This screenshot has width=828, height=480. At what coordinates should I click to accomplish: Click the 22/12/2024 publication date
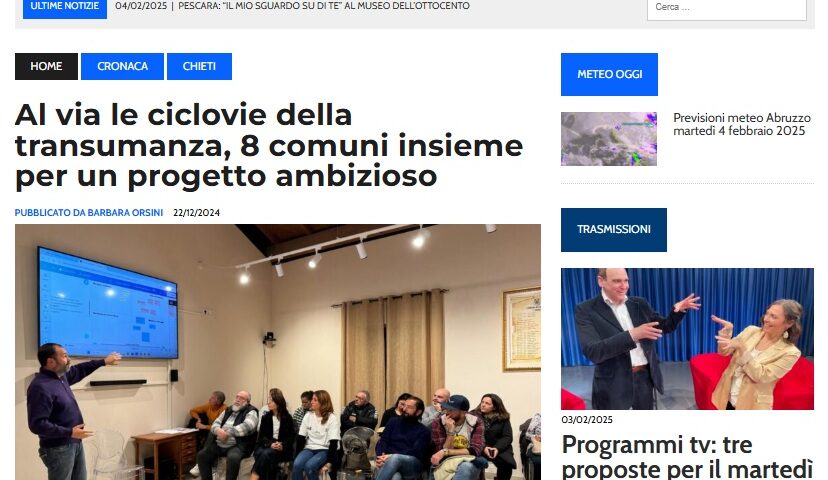tap(196, 213)
